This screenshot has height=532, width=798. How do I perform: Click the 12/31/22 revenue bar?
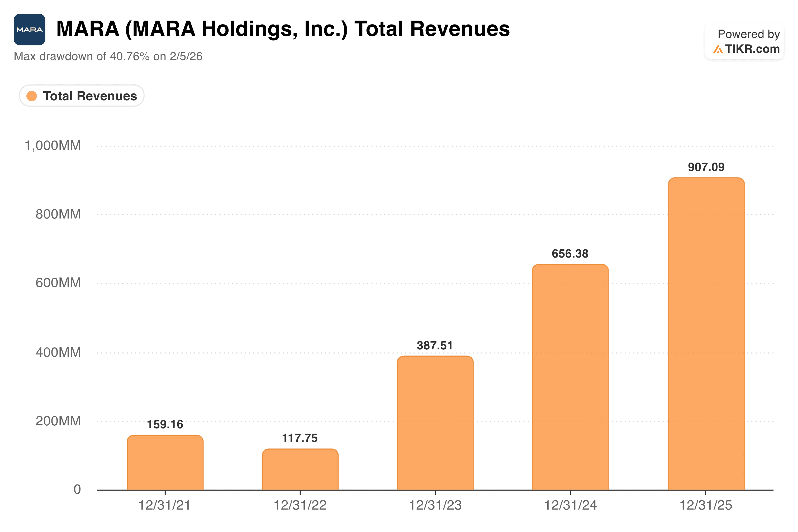coord(300,469)
